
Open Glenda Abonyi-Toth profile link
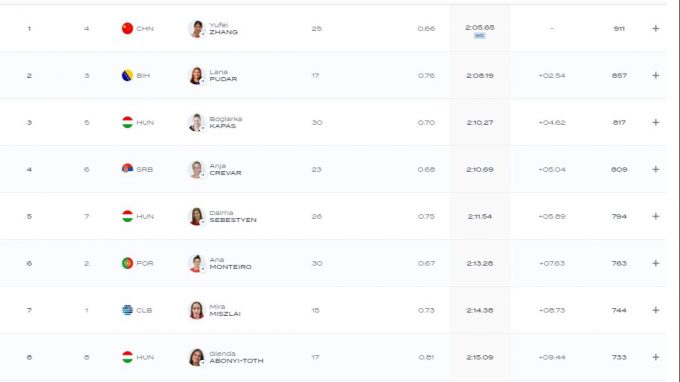[x=236, y=357]
